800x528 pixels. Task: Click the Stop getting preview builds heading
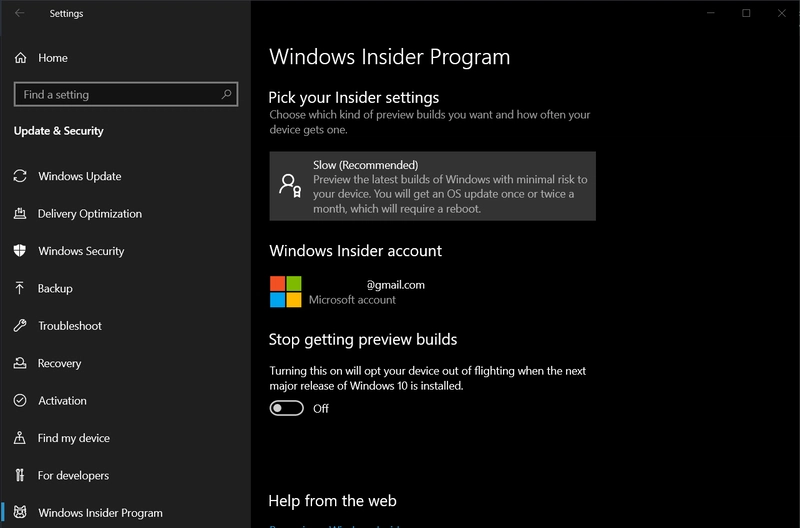(x=363, y=340)
